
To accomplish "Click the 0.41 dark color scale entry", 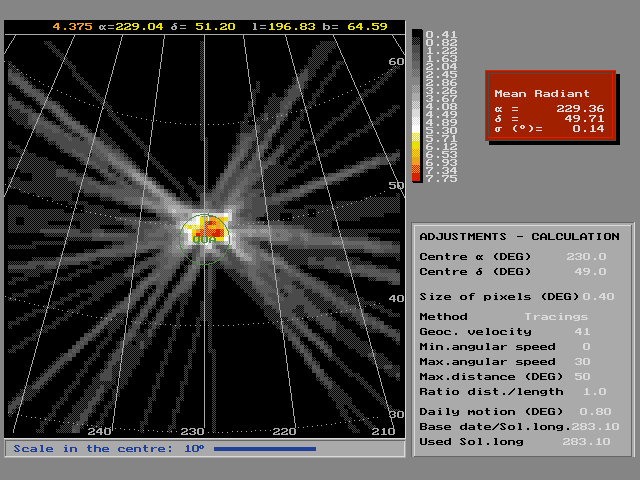I will point(441,35).
